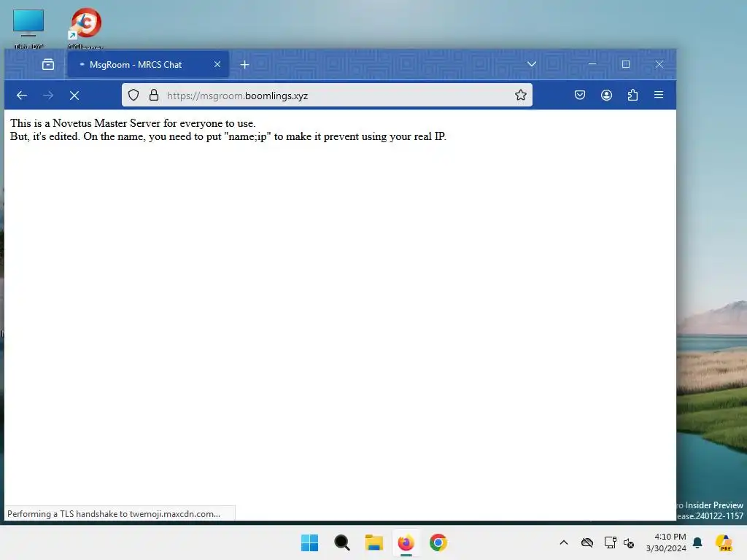The height and width of the screenshot is (560, 747).
Task: Open muted volume tray icon
Action: tap(629, 542)
